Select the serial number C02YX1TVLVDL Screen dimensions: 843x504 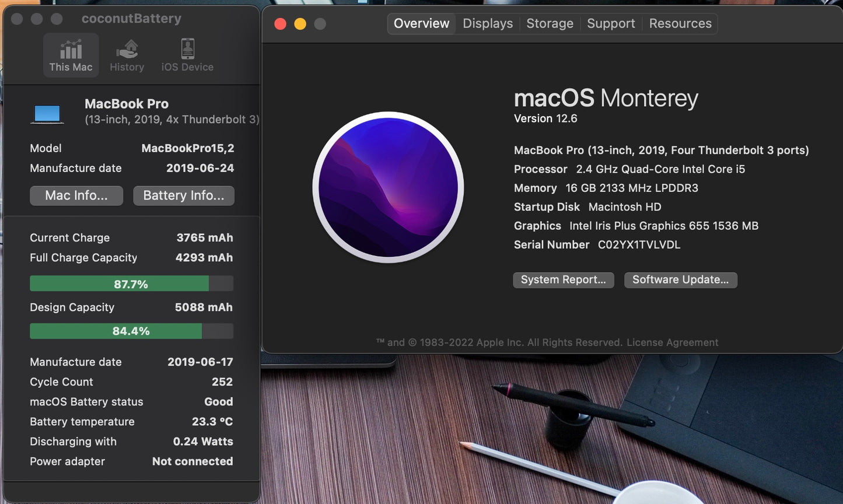click(x=638, y=244)
